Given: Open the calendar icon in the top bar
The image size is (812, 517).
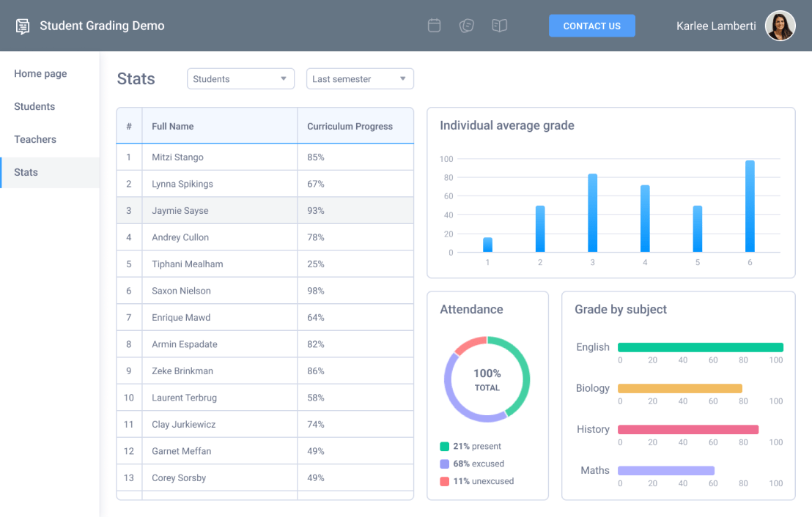Looking at the screenshot, I should (434, 25).
